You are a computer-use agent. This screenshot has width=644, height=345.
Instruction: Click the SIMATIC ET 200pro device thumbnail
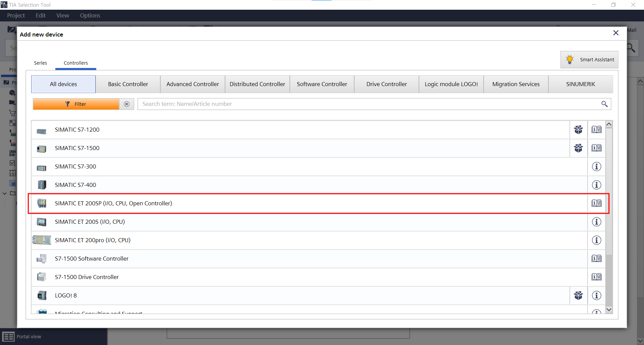pos(42,240)
